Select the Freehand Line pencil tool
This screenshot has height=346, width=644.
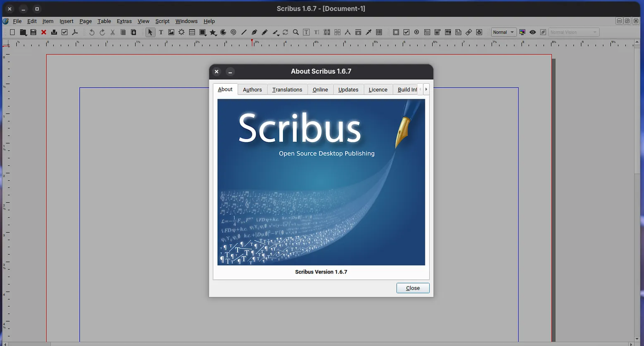[x=265, y=32]
